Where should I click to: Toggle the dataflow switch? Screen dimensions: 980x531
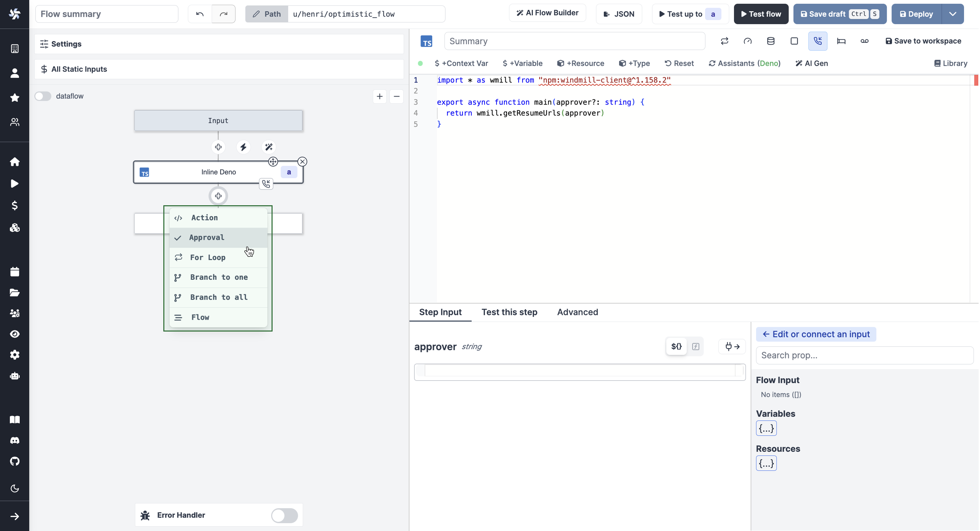[x=43, y=95]
